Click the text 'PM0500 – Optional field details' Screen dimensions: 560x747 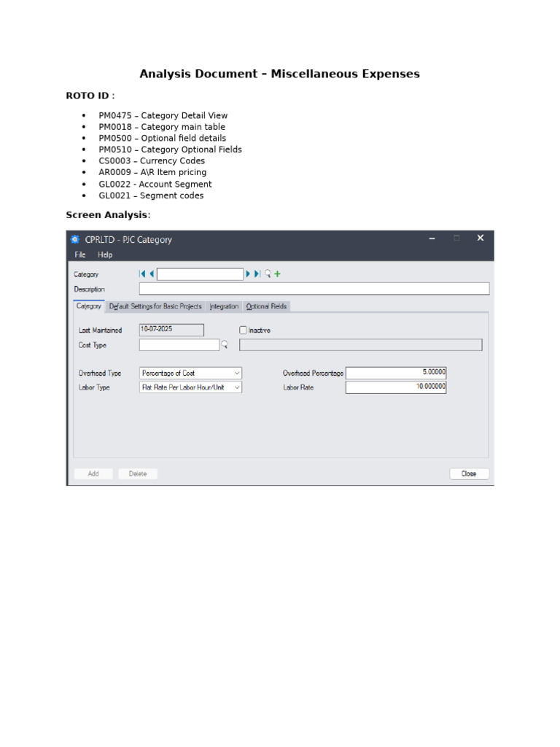163,138
